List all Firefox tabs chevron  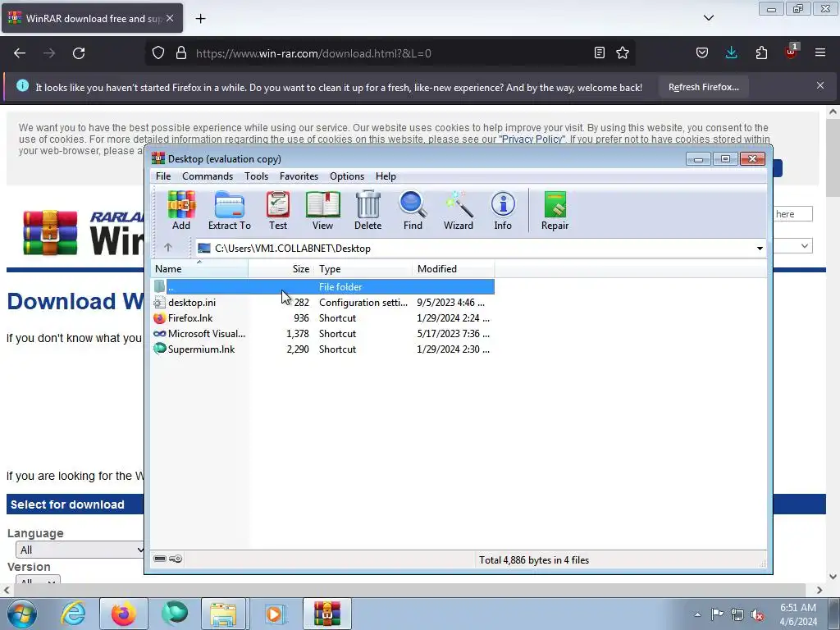click(708, 18)
